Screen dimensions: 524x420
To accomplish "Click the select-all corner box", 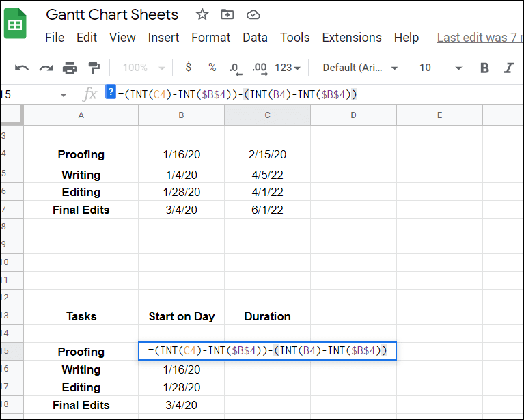I will 12,115.
